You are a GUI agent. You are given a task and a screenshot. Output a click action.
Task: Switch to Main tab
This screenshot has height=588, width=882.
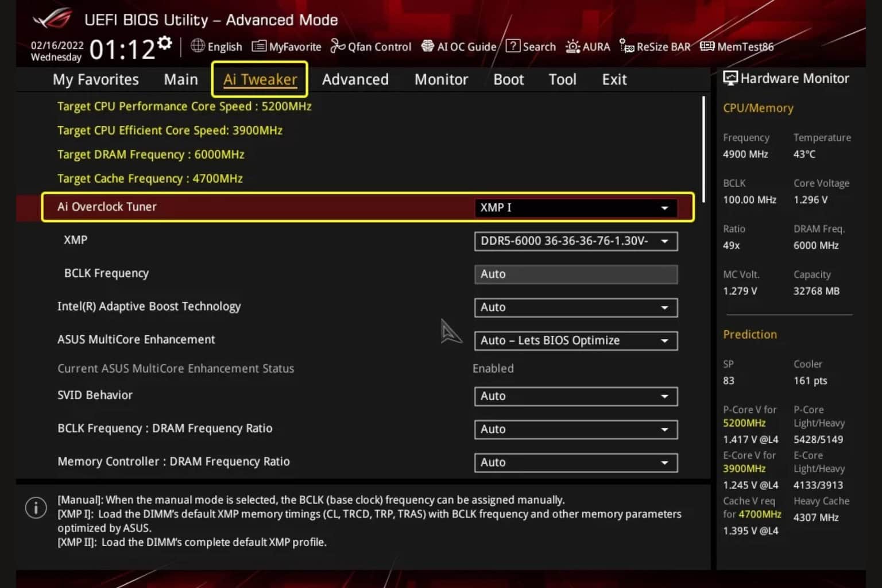click(181, 79)
